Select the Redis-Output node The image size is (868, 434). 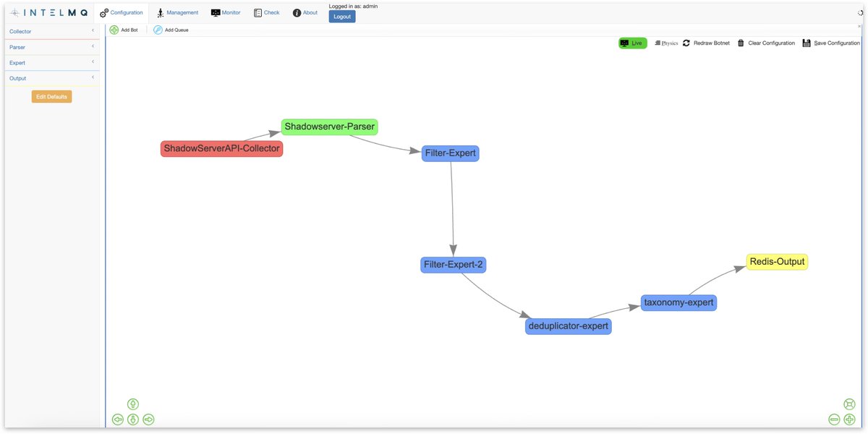[x=777, y=262]
